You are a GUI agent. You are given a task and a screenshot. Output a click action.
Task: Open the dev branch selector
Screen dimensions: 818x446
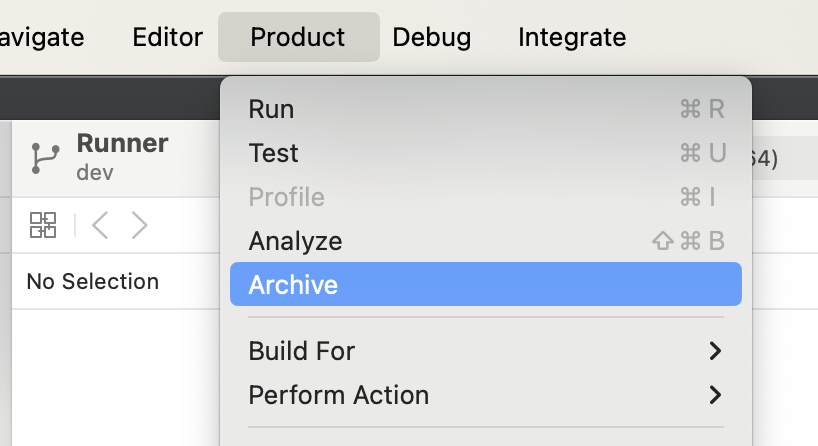(95, 173)
